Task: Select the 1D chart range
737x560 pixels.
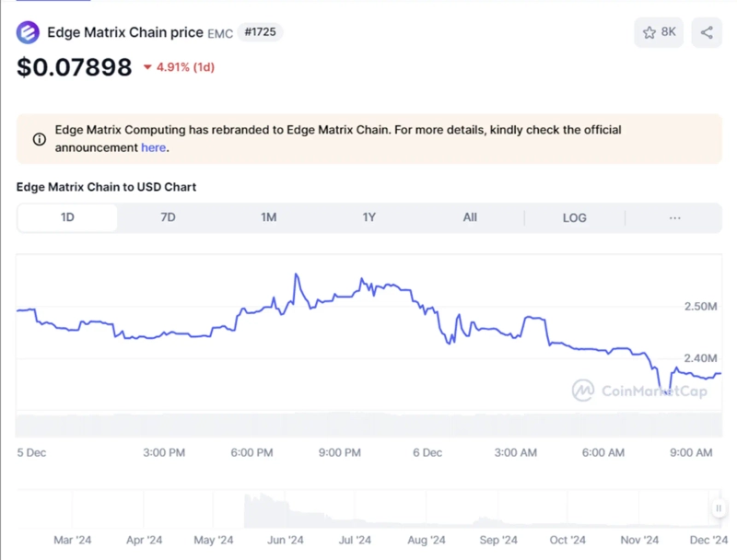Action: click(67, 217)
